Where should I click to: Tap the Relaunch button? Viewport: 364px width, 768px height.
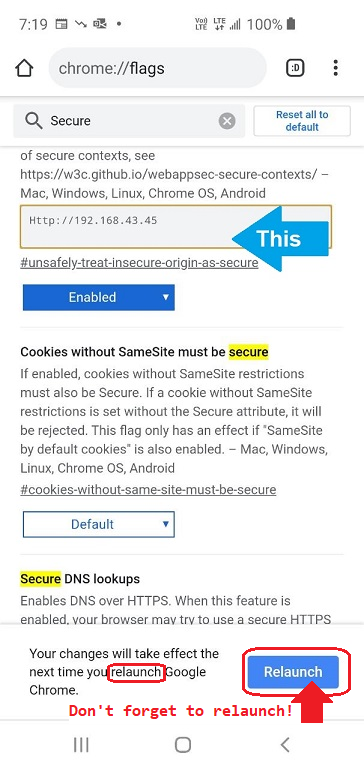[x=293, y=672]
